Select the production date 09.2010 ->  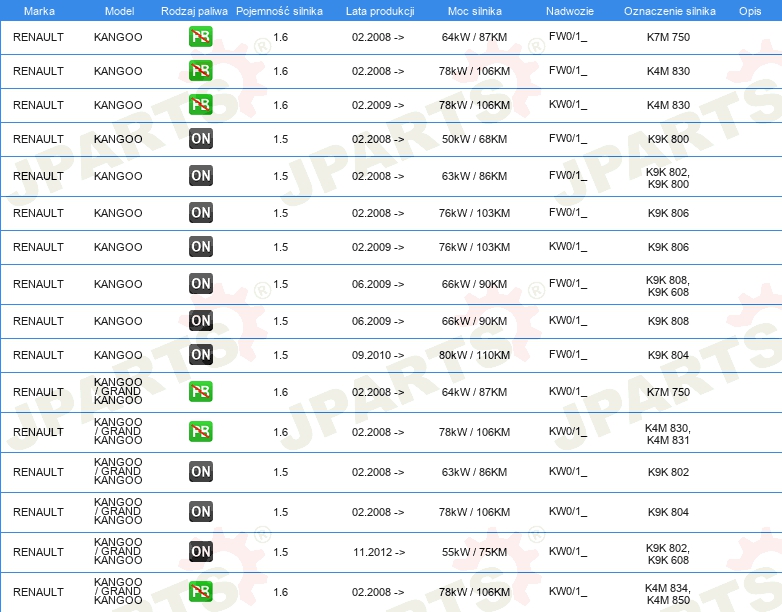coord(378,355)
